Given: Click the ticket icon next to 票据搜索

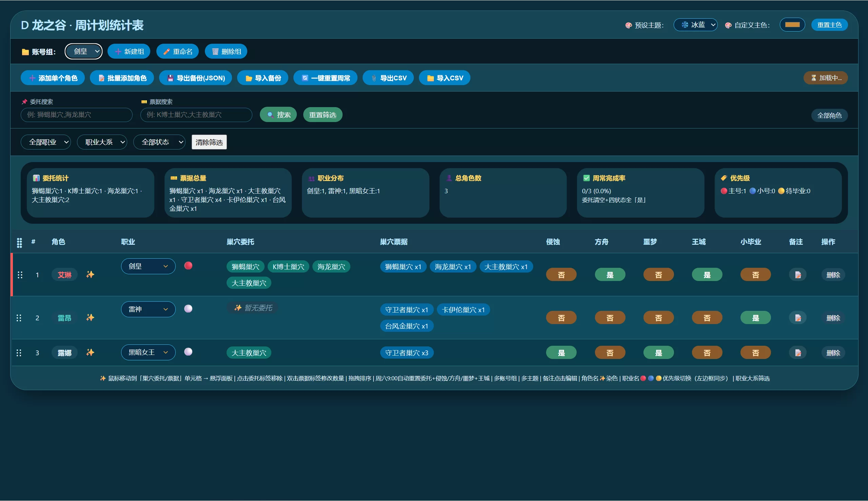Looking at the screenshot, I should tap(144, 102).
